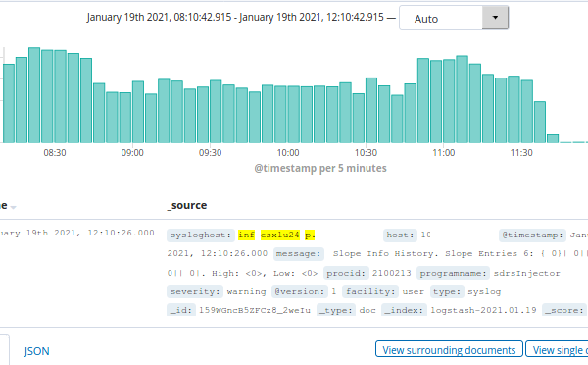Click the procid value 2100213

[391, 273]
